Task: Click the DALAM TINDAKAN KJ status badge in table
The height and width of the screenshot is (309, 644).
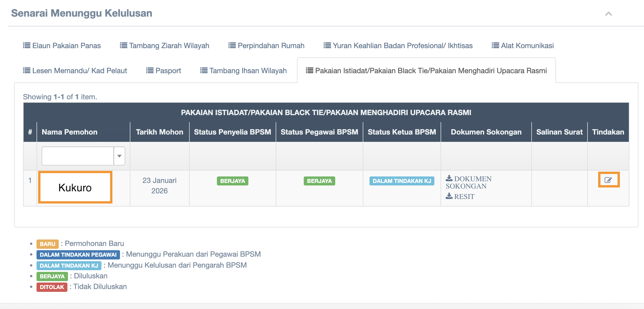Action: click(402, 181)
